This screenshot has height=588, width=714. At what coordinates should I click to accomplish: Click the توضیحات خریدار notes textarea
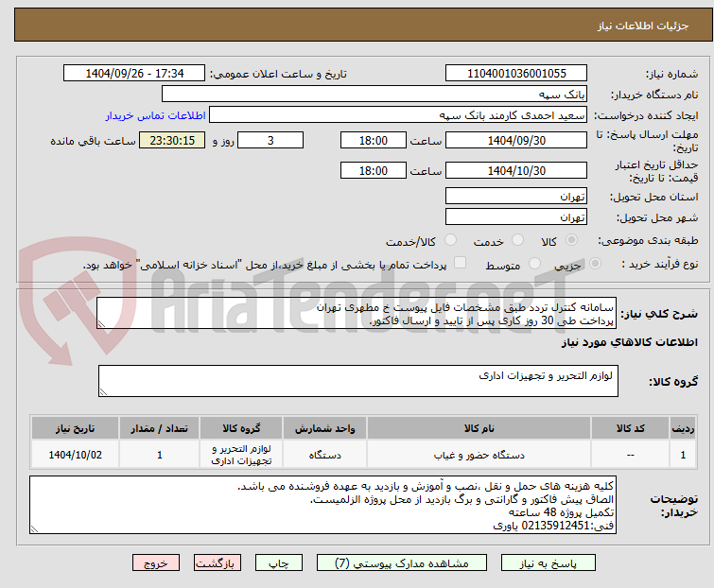[322, 505]
